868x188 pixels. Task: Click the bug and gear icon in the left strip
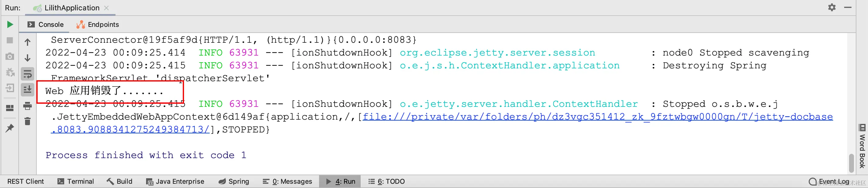click(x=10, y=72)
